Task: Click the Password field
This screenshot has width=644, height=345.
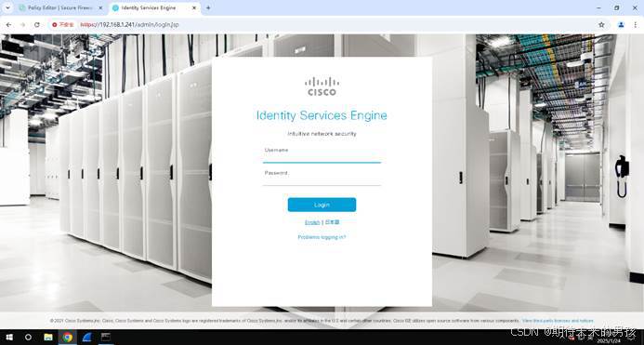Action: coord(322,178)
